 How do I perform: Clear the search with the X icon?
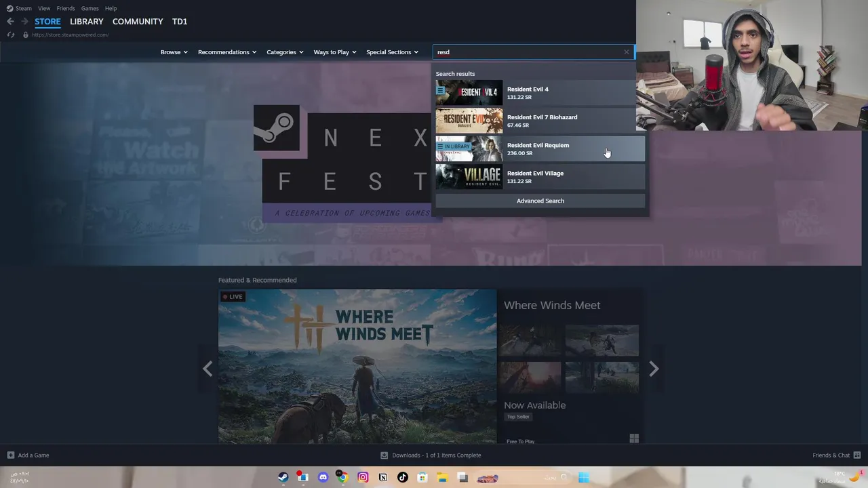pyautogui.click(x=627, y=52)
